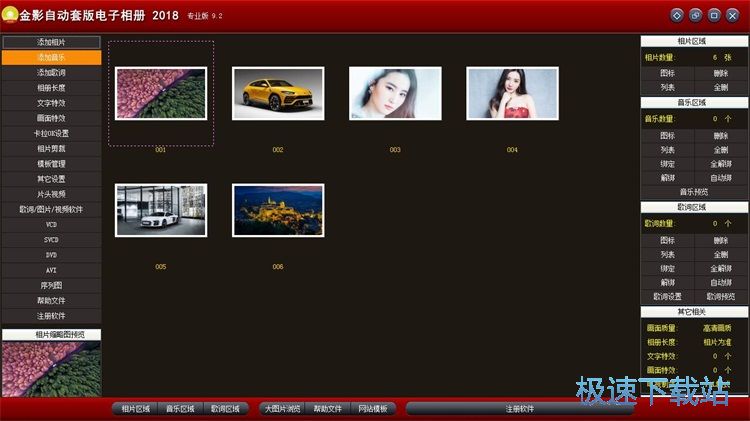Click 全解绑 under 歌词区域 panel
The width and height of the screenshot is (750, 421).
(x=721, y=268)
